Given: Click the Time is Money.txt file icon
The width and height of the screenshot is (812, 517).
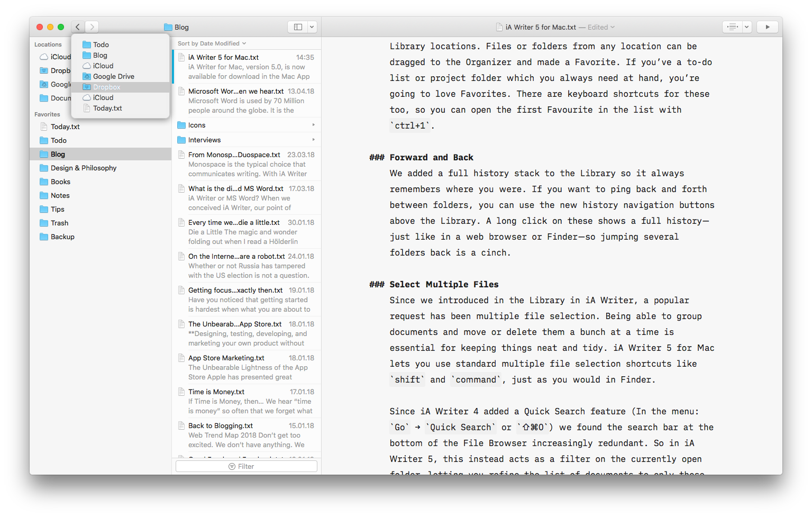Looking at the screenshot, I should (181, 392).
